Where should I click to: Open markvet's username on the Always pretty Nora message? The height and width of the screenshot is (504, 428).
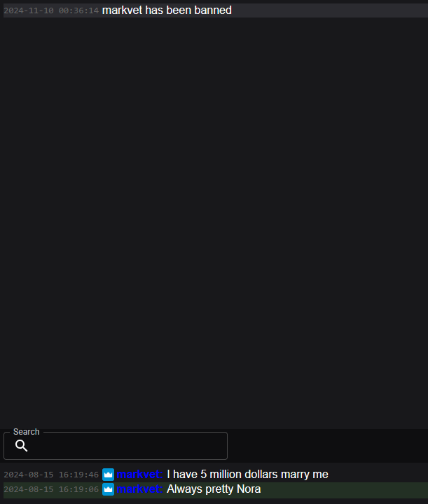point(139,489)
